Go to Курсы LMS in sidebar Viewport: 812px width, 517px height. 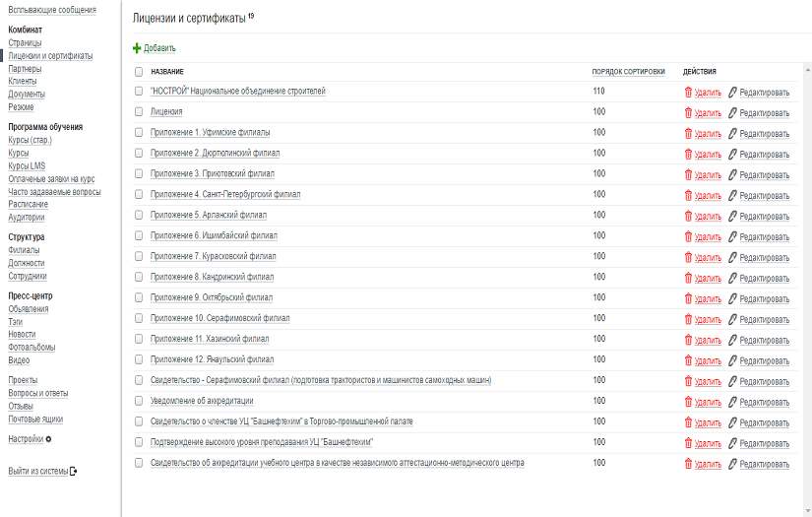27,165
